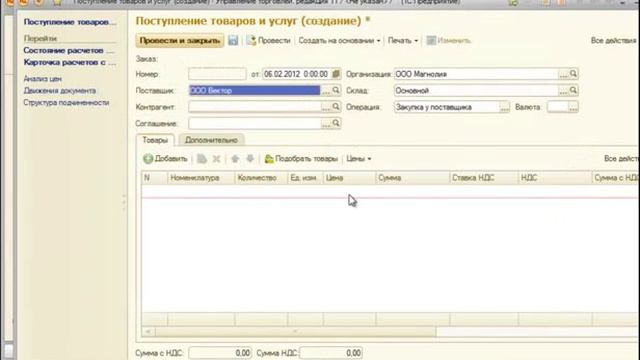640x360 pixels.
Task: Click the Изменить toolbar button
Action: click(x=449, y=40)
